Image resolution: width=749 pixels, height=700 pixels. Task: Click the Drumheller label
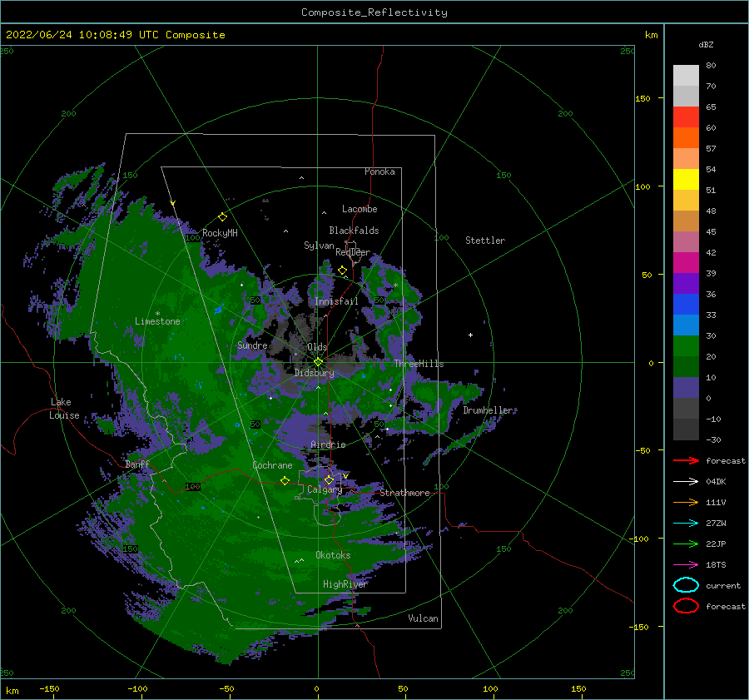click(x=489, y=410)
